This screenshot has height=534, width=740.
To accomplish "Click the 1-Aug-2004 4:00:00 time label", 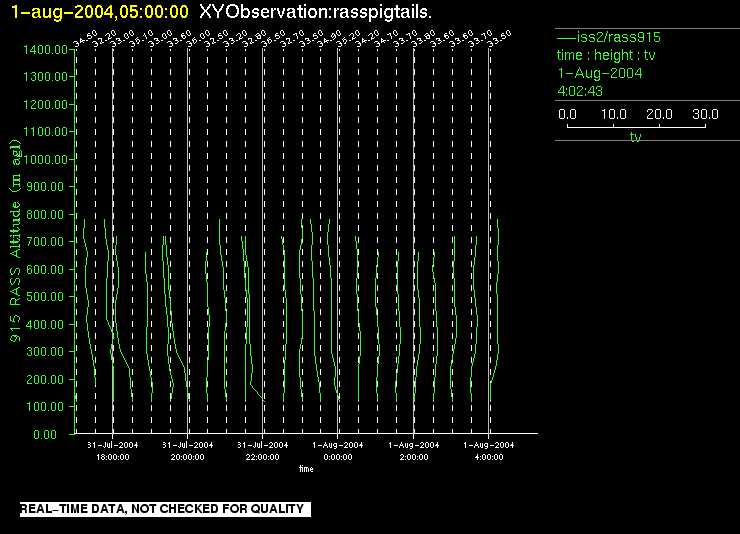I will coord(489,451).
